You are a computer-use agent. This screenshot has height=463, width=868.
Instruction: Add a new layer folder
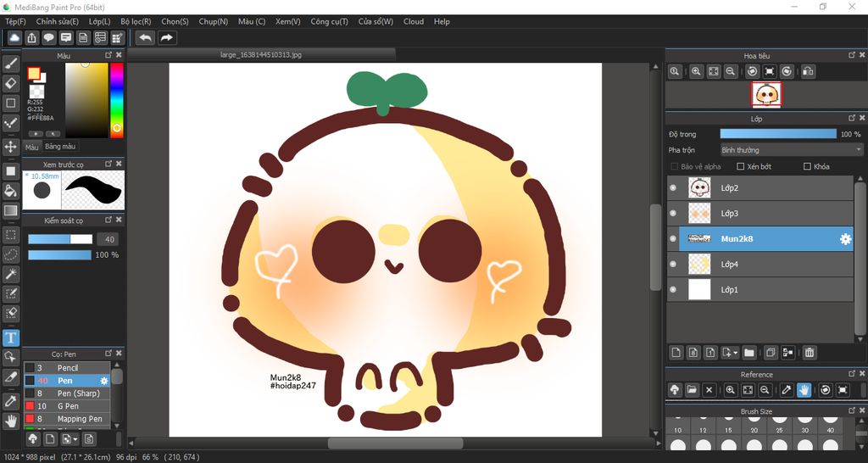tap(749, 352)
